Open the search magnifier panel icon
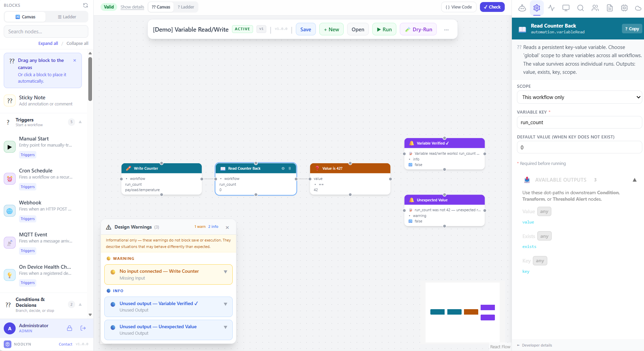644x351 pixels. point(580,8)
